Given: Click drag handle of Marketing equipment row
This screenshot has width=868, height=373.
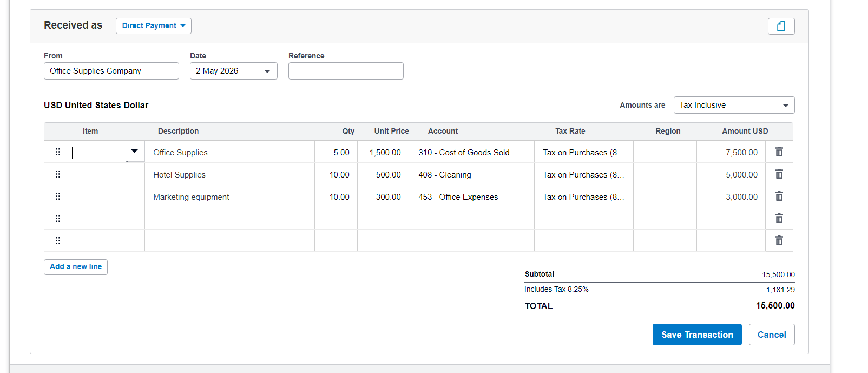Looking at the screenshot, I should click(x=58, y=197).
